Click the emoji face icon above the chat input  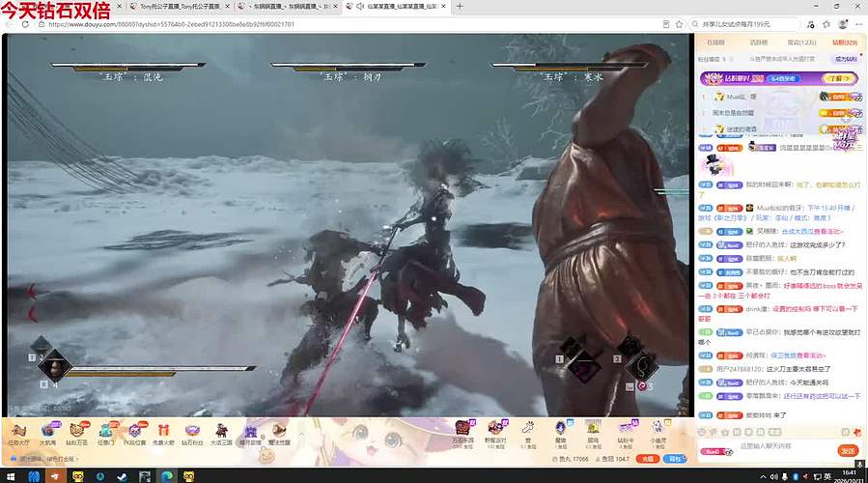tap(702, 432)
